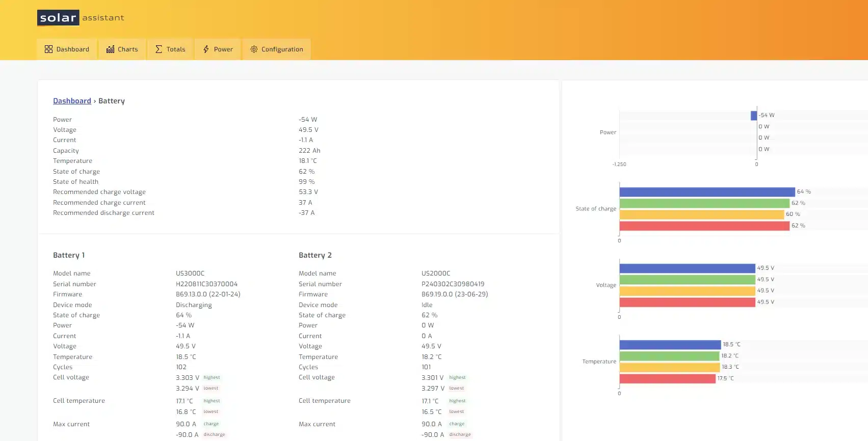Click the State of charge chart label
Image resolution: width=868 pixels, height=441 pixels.
click(596, 209)
